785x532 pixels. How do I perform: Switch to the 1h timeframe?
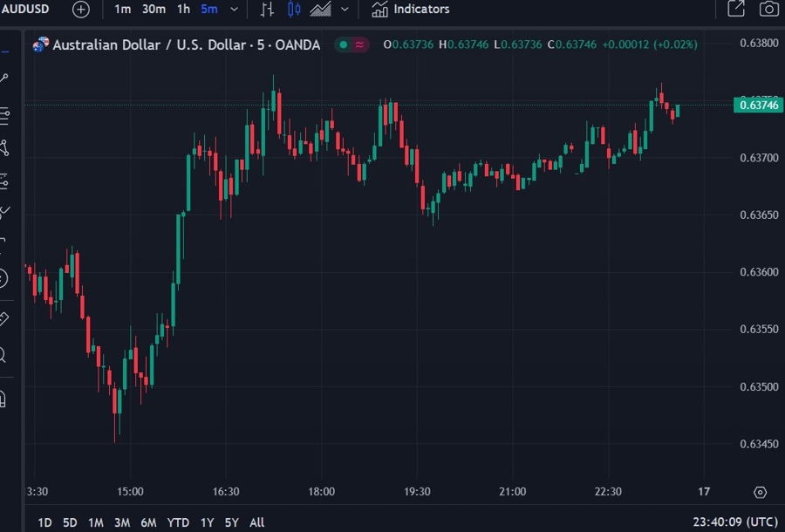click(x=184, y=9)
